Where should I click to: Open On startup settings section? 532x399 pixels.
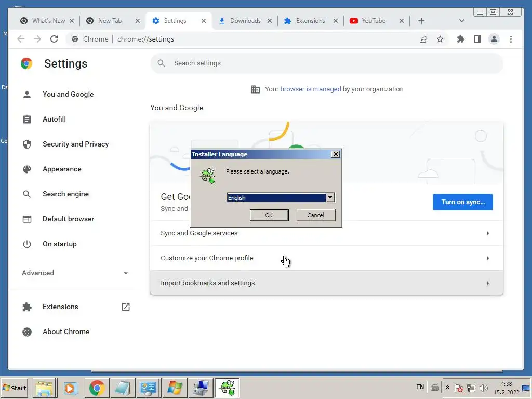click(x=59, y=244)
